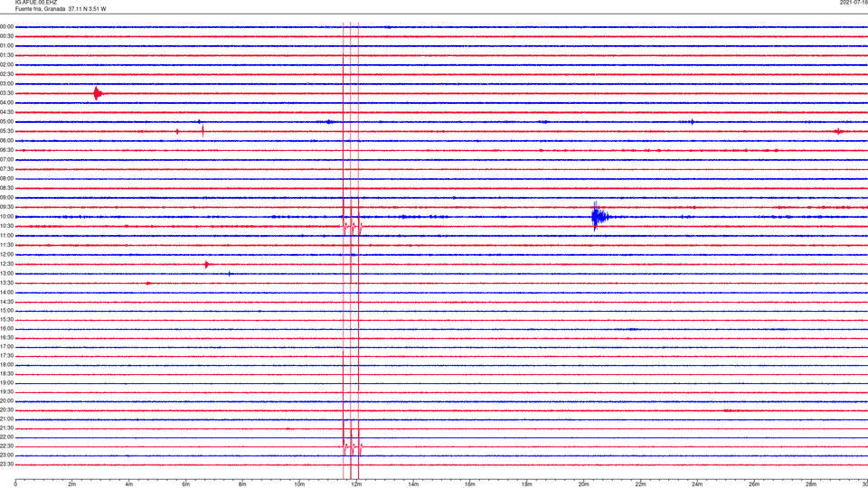Click the 16m tick label on time axis

click(x=470, y=484)
